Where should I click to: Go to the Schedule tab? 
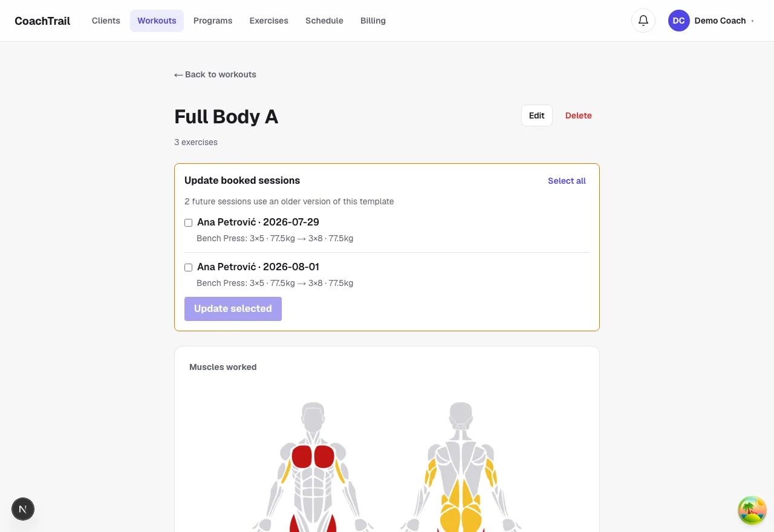tap(324, 21)
